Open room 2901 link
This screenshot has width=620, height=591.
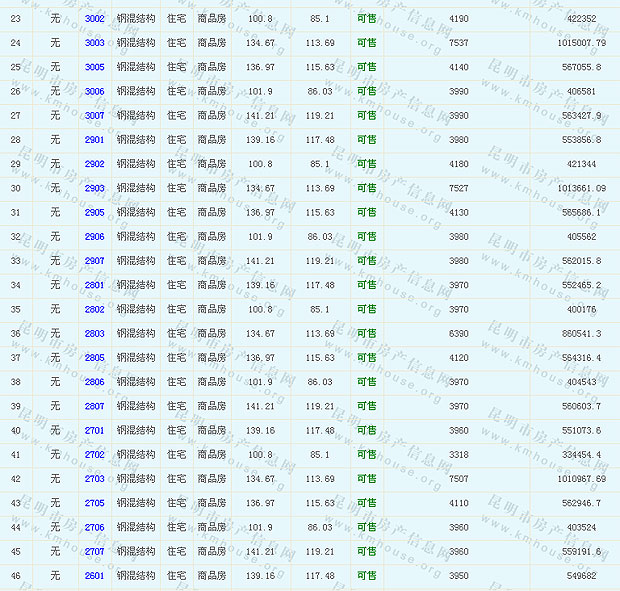[94, 140]
